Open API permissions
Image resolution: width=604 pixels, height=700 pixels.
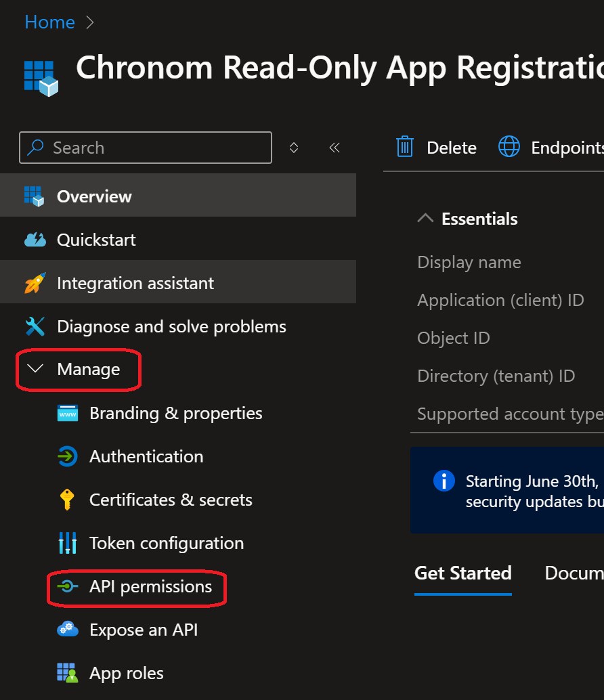[x=150, y=586]
